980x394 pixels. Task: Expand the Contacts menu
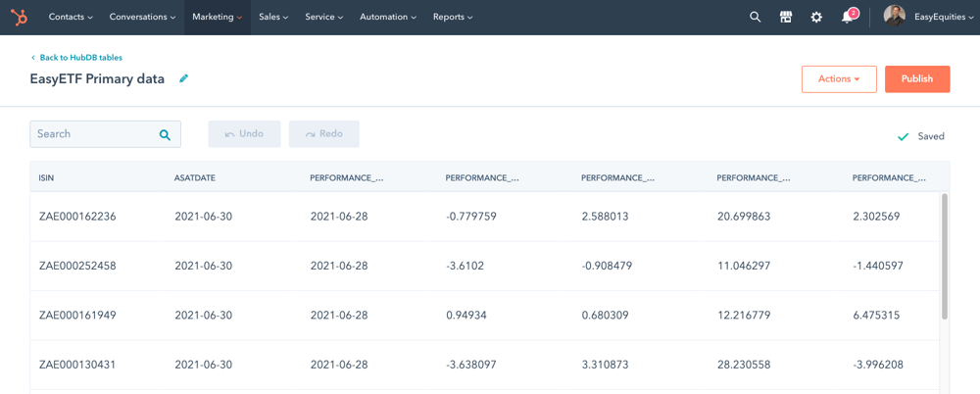point(71,18)
